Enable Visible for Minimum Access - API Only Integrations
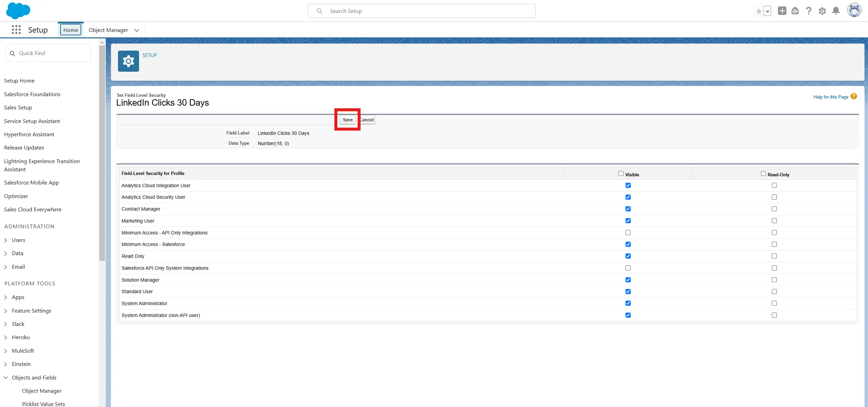868x407 pixels. [x=628, y=233]
